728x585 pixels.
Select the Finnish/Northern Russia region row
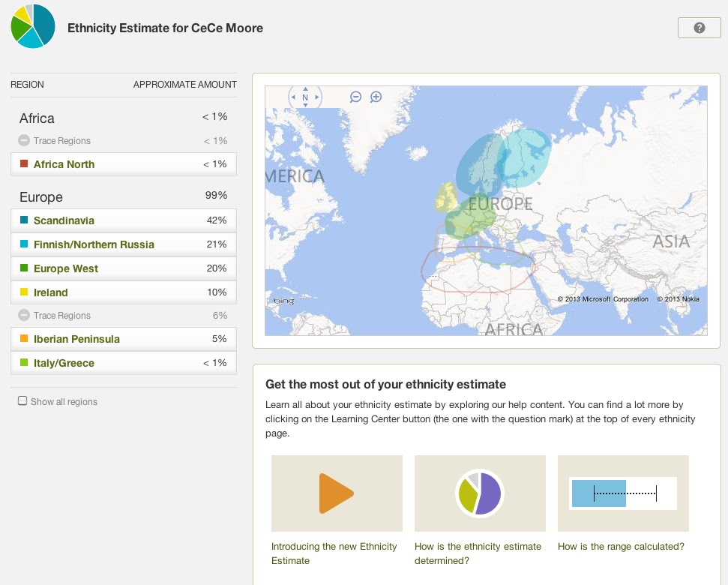click(124, 244)
